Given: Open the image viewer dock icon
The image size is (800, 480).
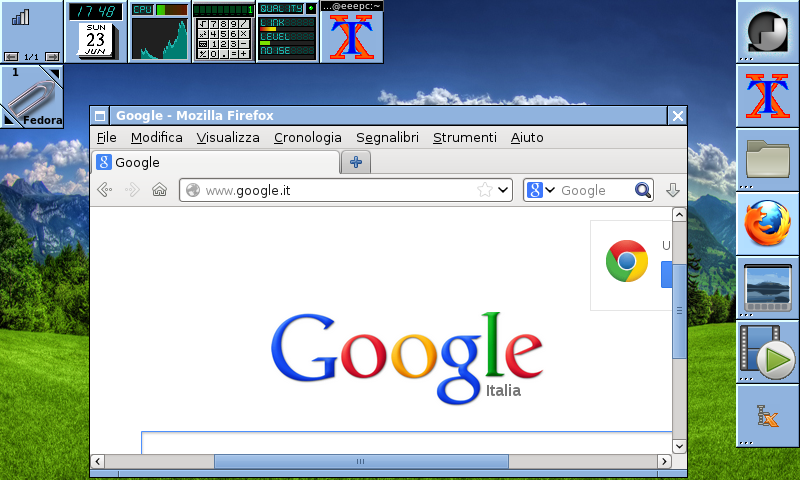Looking at the screenshot, I should (x=767, y=288).
